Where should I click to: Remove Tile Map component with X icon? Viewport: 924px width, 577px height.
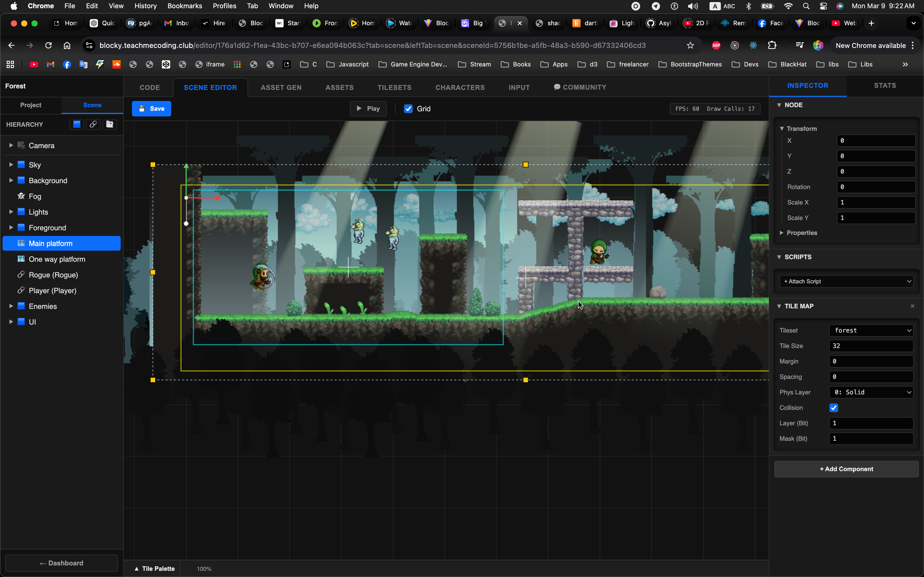[x=913, y=306]
